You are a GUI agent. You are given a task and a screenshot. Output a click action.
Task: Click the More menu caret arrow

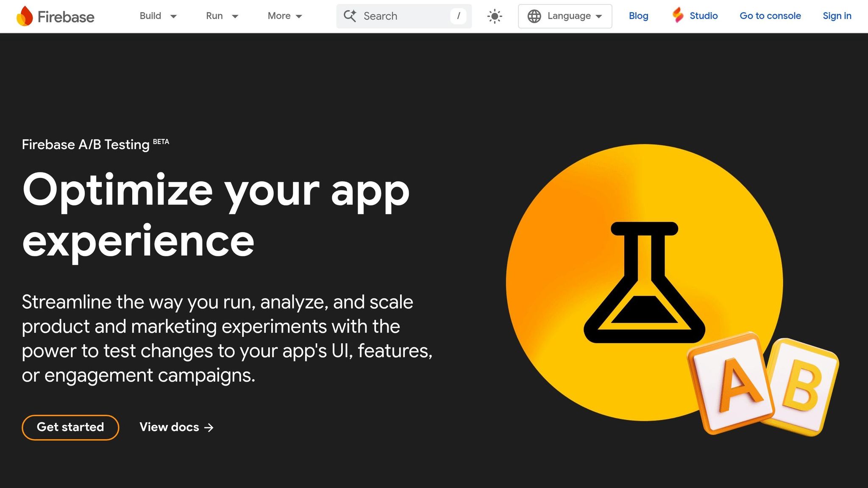point(299,17)
